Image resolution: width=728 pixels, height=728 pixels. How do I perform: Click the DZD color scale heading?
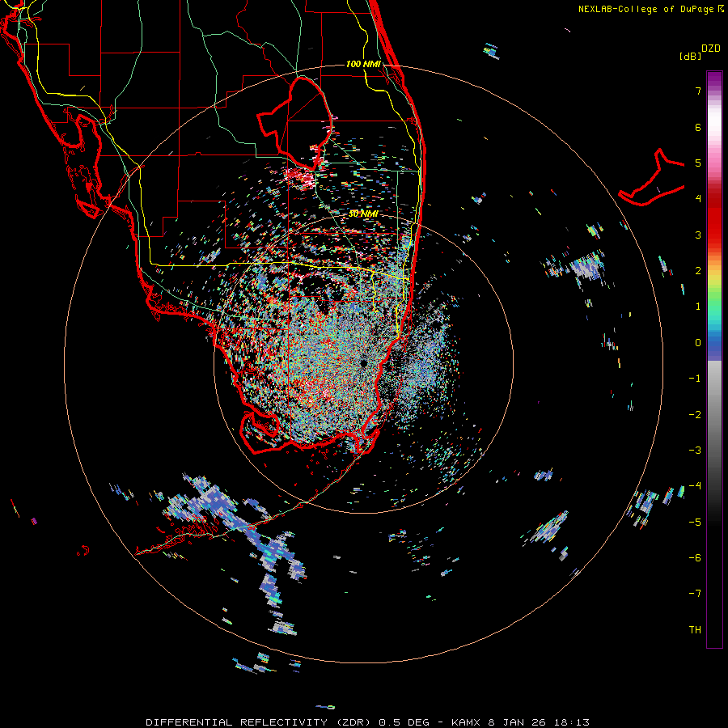click(711, 49)
